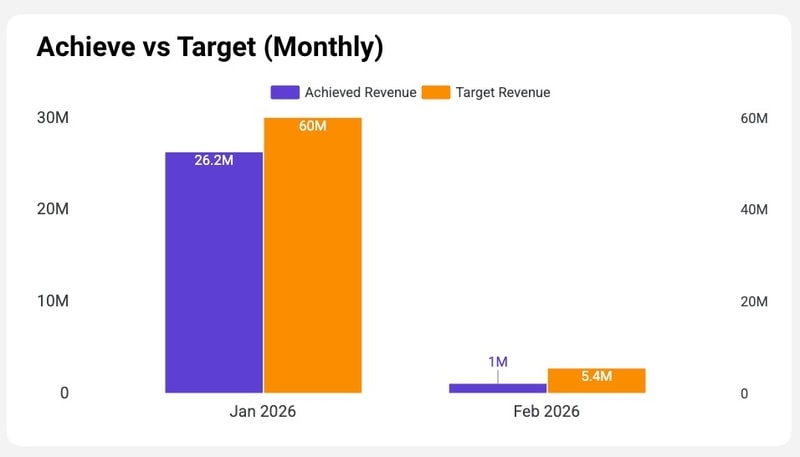This screenshot has height=457, width=800.
Task: Click the 60M data label inside orange bar
Action: tap(313, 126)
